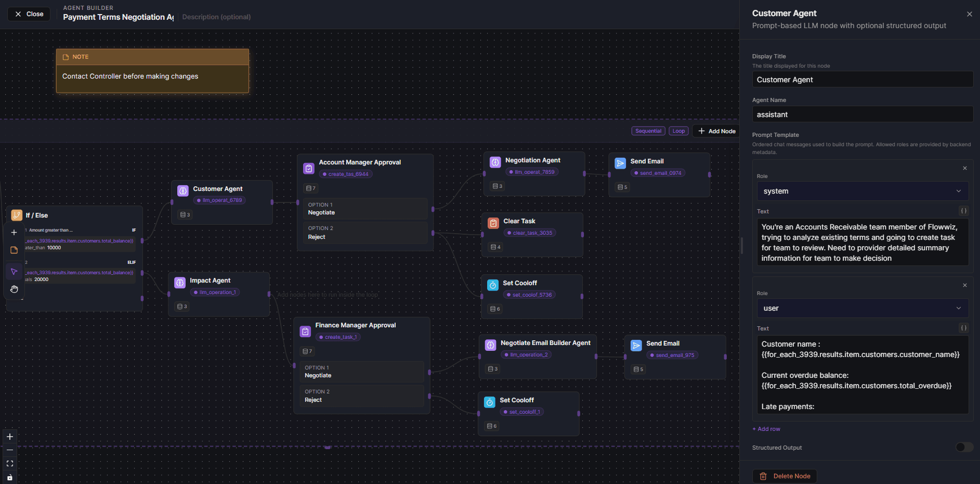
Task: Click the field count 4 on Clear Task
Action: [495, 247]
